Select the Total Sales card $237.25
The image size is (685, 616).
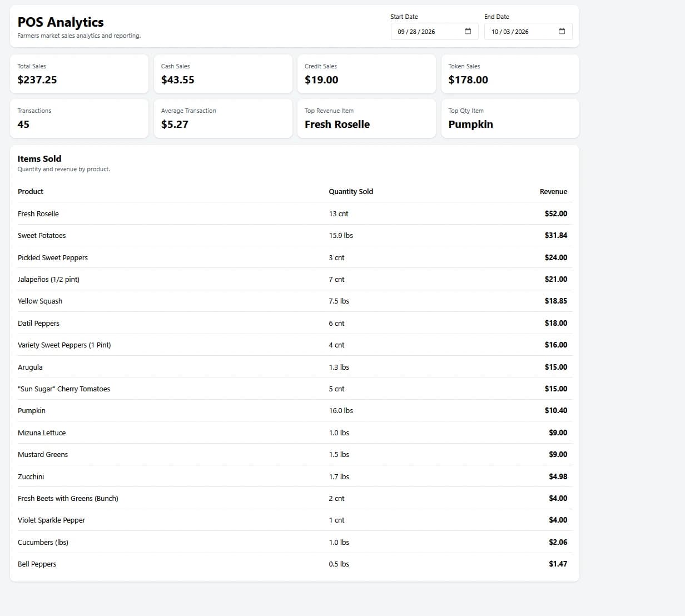[79, 74]
